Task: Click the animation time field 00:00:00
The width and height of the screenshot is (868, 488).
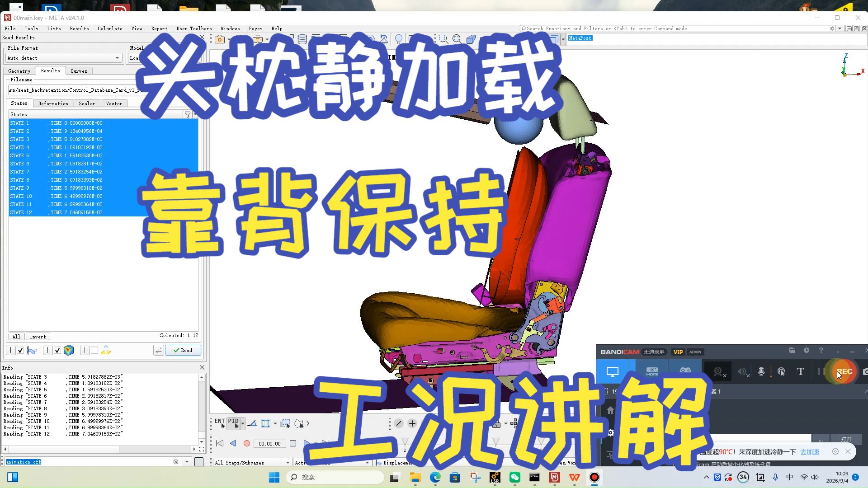Action: (x=269, y=444)
